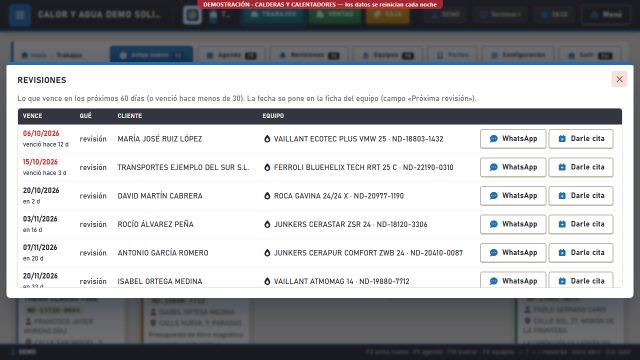
Task: Click equipment VAILLANT ATMOMAG 14 text
Action: pyautogui.click(x=313, y=281)
